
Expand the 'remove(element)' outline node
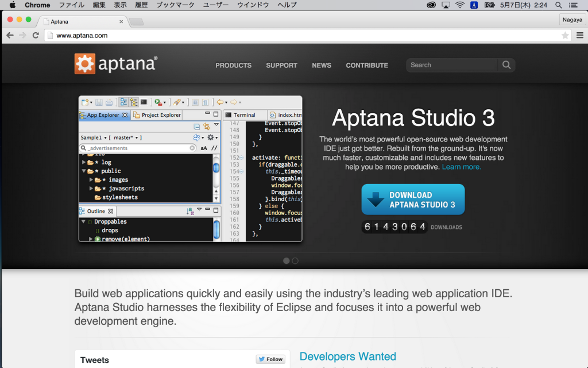[91, 239]
